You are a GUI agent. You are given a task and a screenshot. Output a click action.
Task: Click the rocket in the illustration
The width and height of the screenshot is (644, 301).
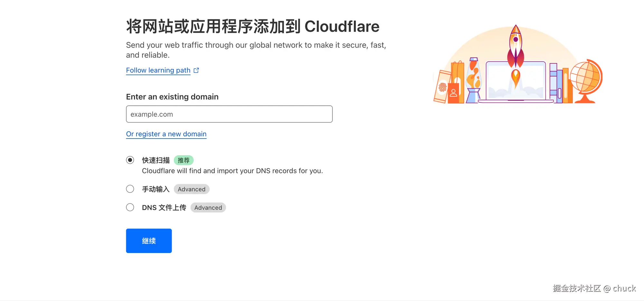pyautogui.click(x=516, y=45)
